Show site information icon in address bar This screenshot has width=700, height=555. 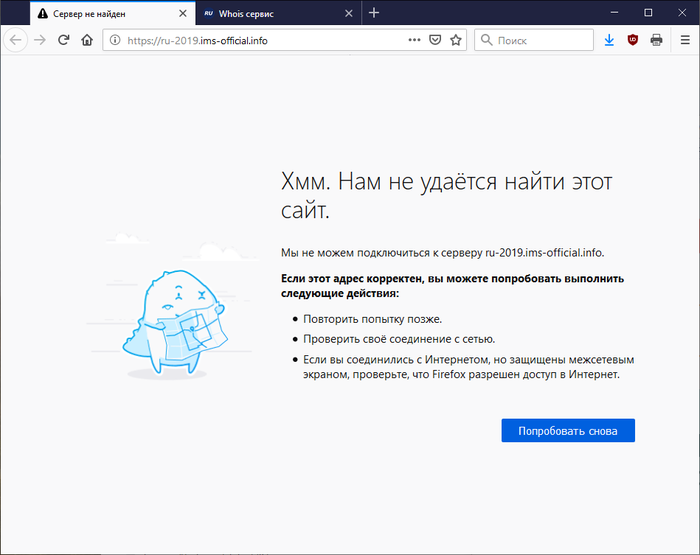(115, 40)
